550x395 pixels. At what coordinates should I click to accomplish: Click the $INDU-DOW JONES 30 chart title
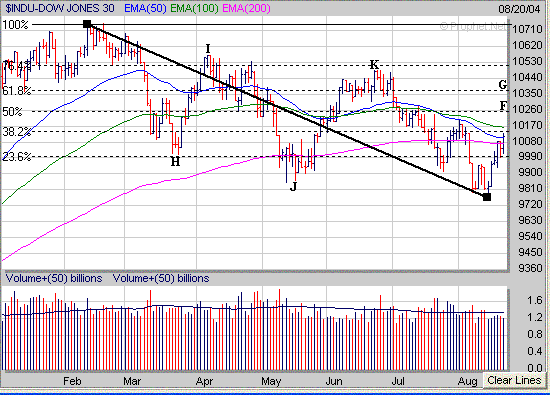[60, 8]
